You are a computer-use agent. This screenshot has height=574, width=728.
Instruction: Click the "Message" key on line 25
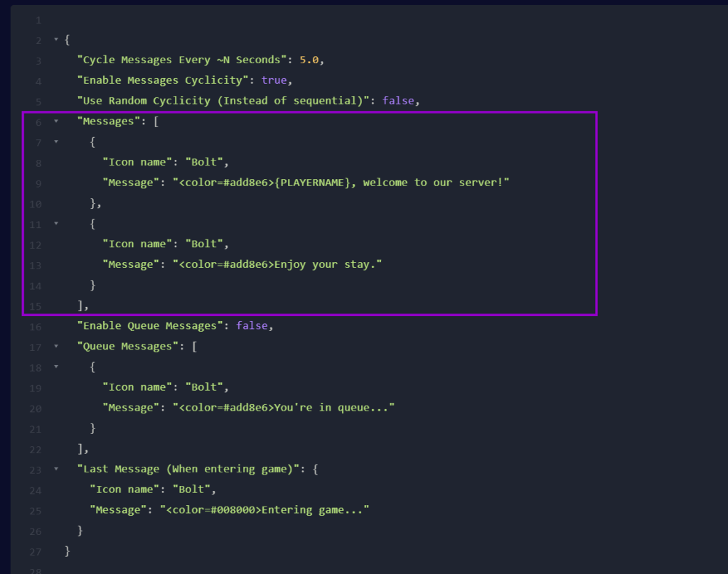pyautogui.click(x=118, y=510)
